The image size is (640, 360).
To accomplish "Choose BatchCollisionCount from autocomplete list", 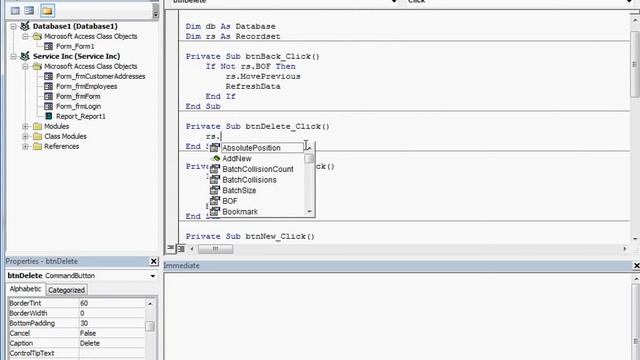I will (x=256, y=169).
